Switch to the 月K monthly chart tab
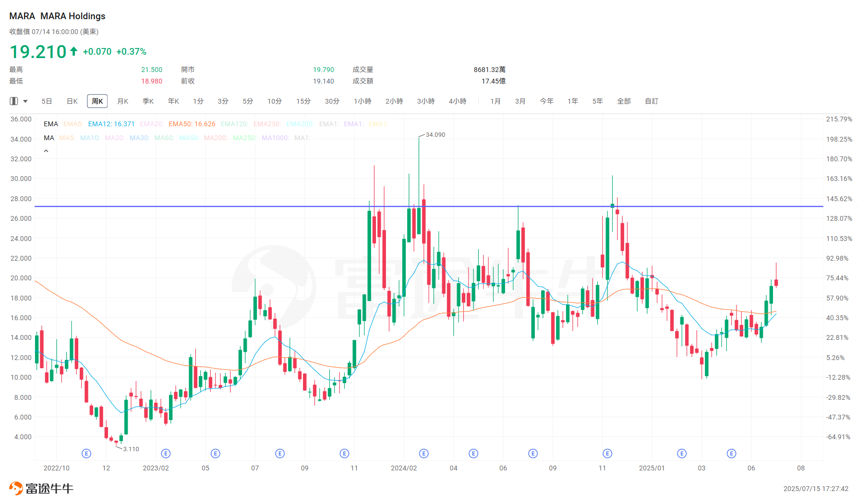Screen dimensions: 858x504 coord(122,101)
